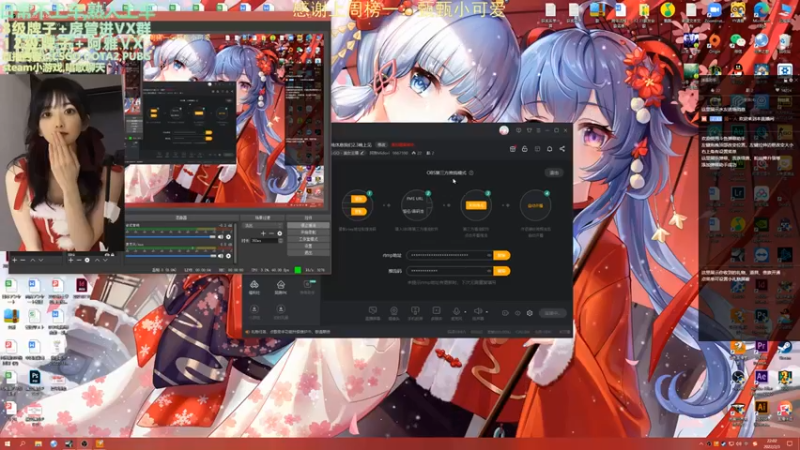
Task: Click the top OBS controls button
Action: 308,226
